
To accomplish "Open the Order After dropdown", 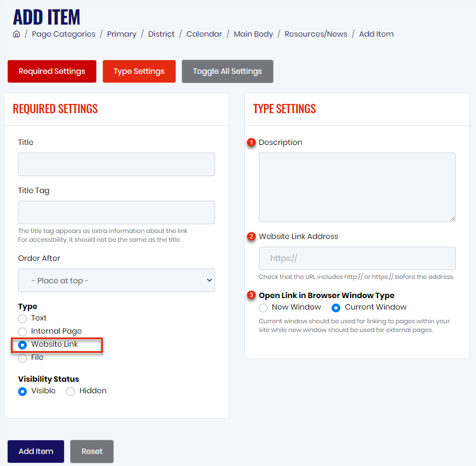I will 117,281.
